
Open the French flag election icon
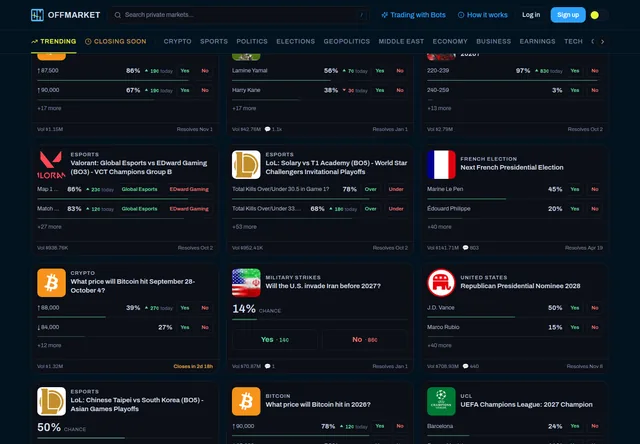tap(441, 165)
